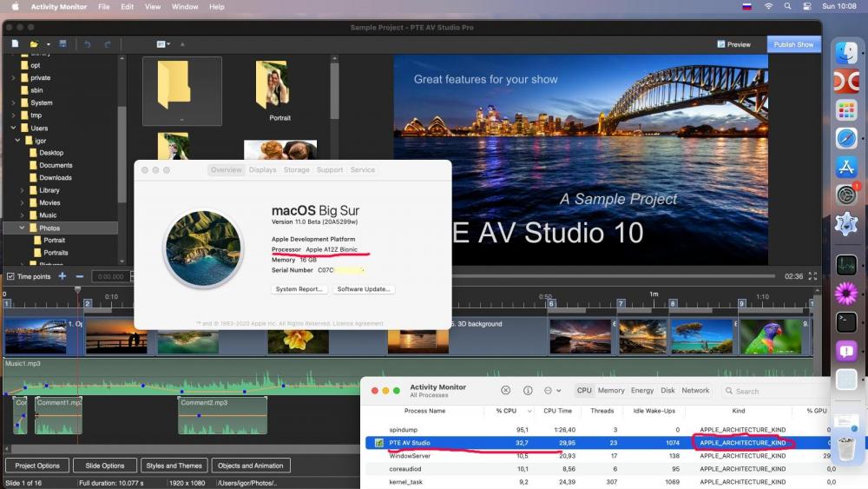Image resolution: width=868 pixels, height=489 pixels.
Task: Open the Storage tab in About This Mac
Action: 296,170
